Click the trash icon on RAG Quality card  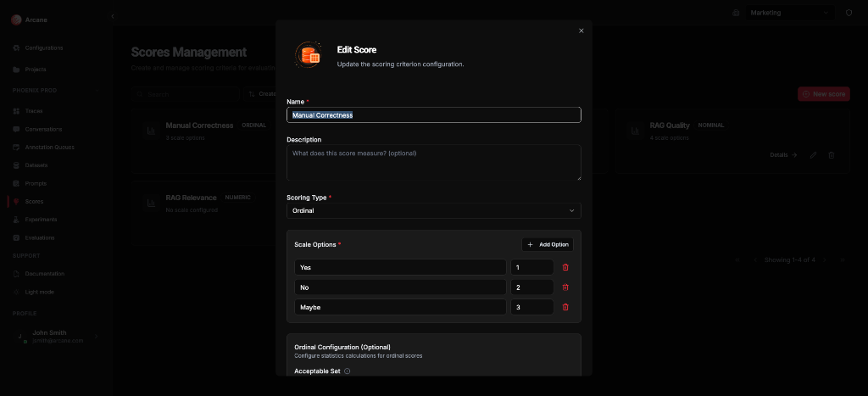point(831,155)
